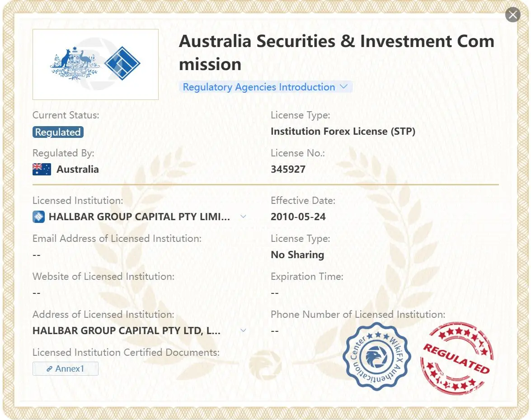531x420 pixels.
Task: Click the Regulated status badge
Action: 58,132
